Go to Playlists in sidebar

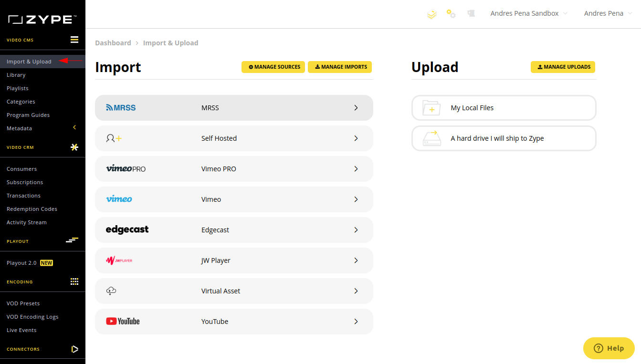tap(18, 88)
